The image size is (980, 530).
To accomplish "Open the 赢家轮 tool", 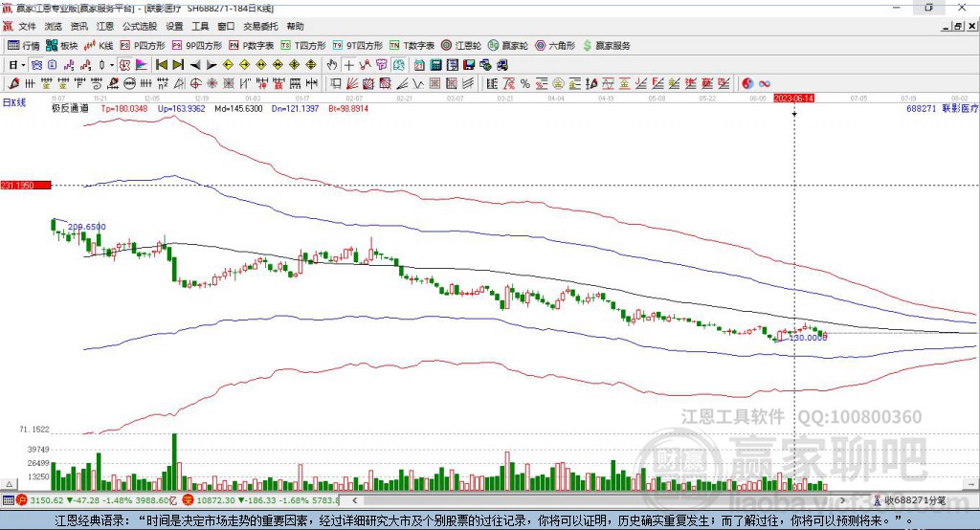I will [507, 46].
